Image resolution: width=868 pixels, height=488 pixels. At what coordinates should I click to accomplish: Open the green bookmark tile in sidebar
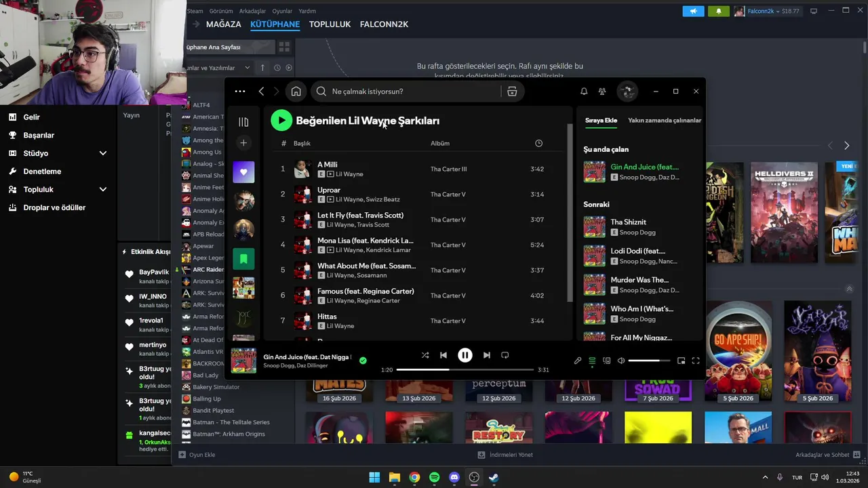click(243, 259)
